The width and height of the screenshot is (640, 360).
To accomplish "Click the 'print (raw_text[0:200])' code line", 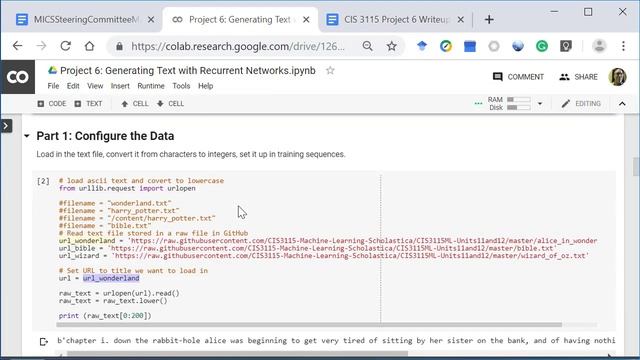I will (105, 316).
